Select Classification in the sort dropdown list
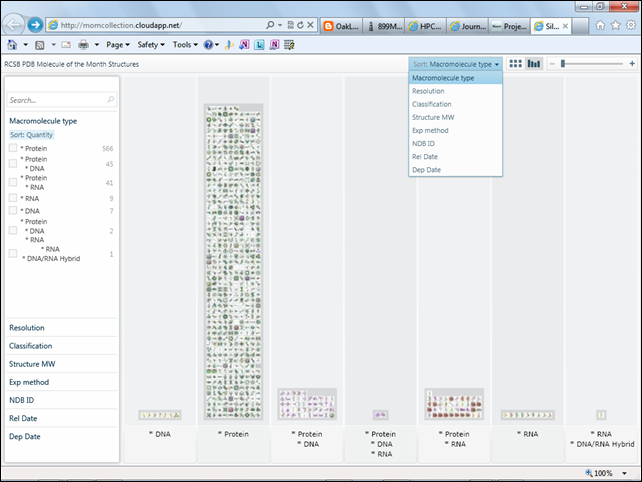The width and height of the screenshot is (642, 482). [432, 104]
